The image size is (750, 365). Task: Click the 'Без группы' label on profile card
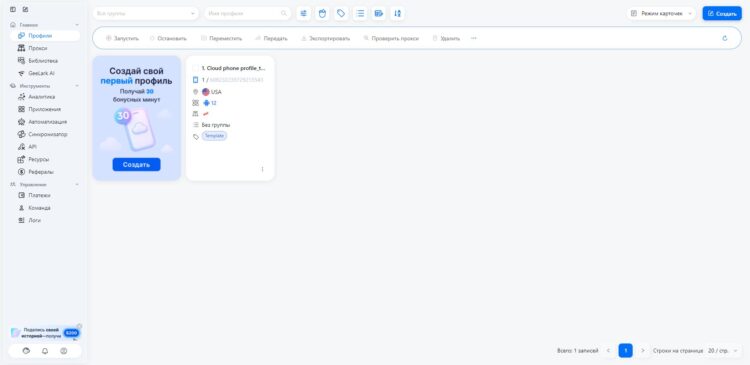pos(216,125)
